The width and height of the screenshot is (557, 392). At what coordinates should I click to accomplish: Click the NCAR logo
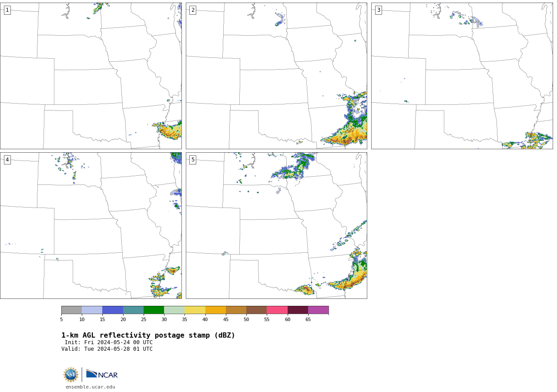[102, 374]
